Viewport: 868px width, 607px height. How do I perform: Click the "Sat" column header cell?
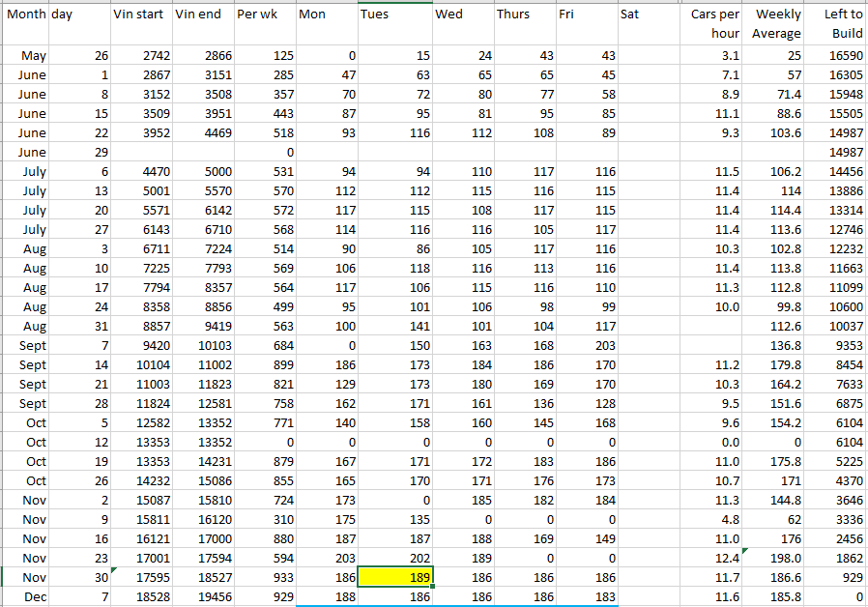pyautogui.click(x=648, y=15)
